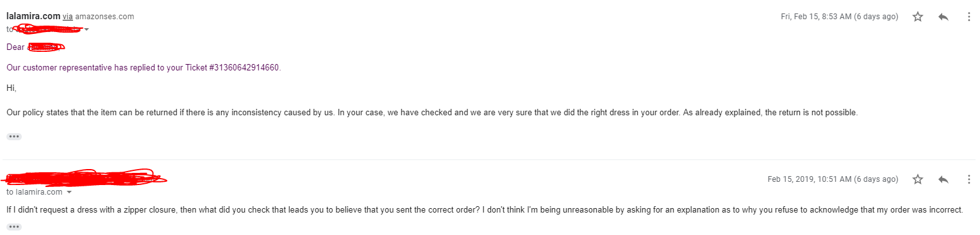Reply to the lalamira.com email
Image resolution: width=980 pixels, height=235 pixels.
[943, 17]
